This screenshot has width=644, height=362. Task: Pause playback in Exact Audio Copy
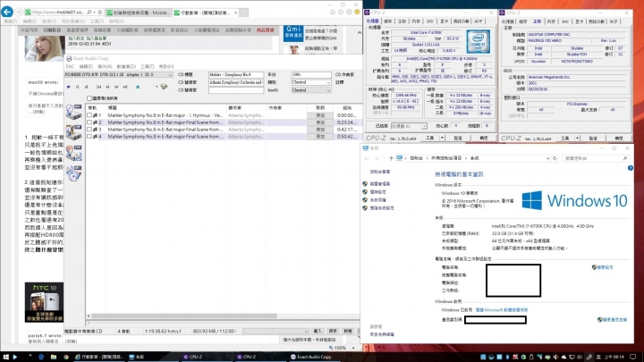click(x=77, y=87)
